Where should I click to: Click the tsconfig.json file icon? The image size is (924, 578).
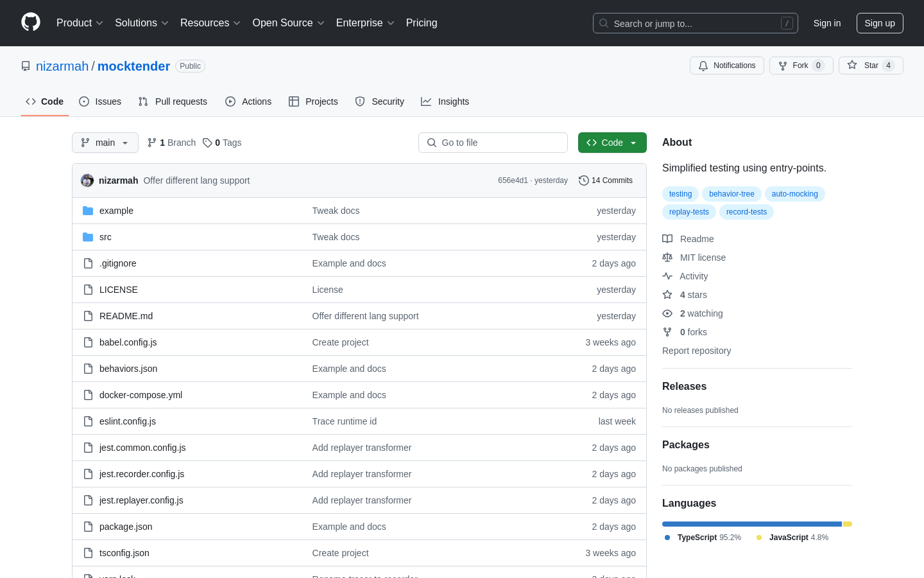tap(88, 553)
